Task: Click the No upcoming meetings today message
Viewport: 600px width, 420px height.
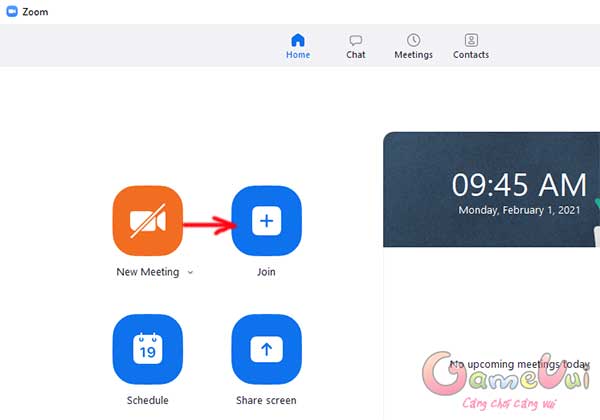Action: click(x=520, y=364)
